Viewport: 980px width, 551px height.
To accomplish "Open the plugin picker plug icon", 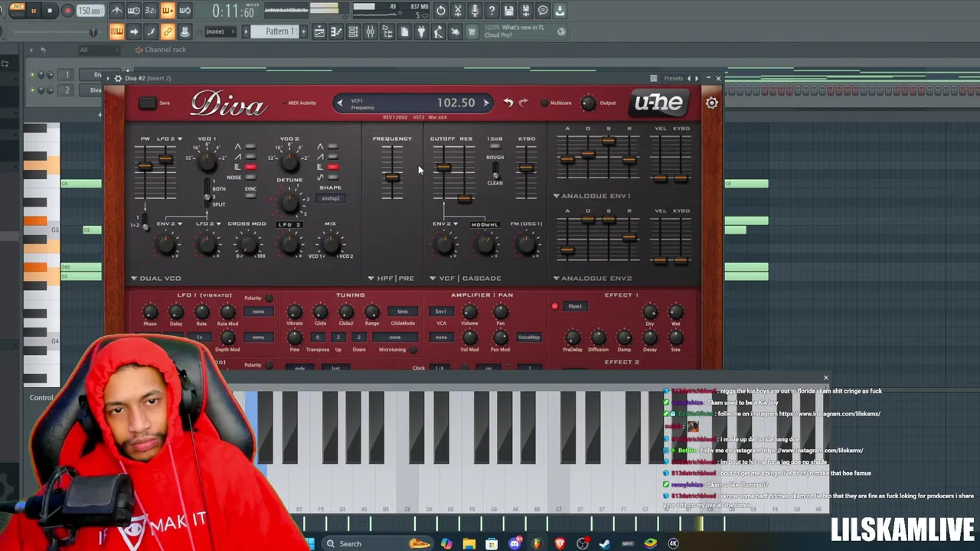I will point(421,31).
